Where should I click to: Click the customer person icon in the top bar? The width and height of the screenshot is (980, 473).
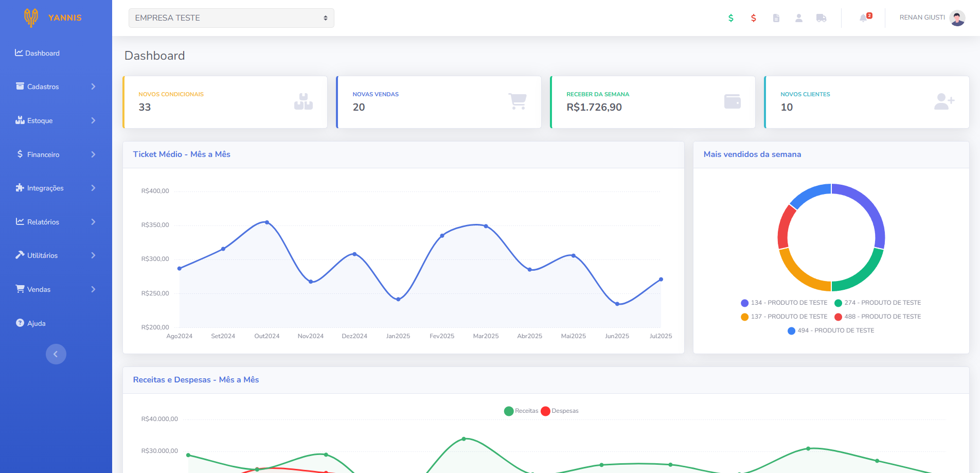click(x=799, y=17)
